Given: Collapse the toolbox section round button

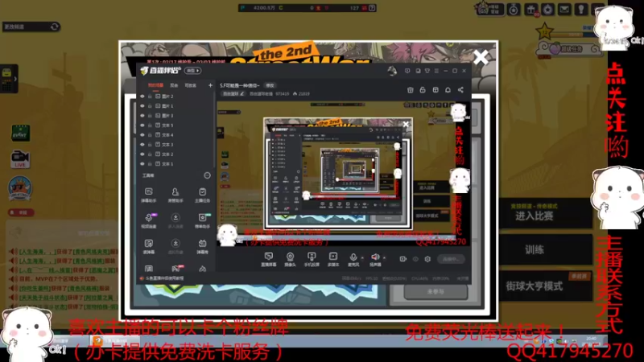Looking at the screenshot, I should pos(207,175).
